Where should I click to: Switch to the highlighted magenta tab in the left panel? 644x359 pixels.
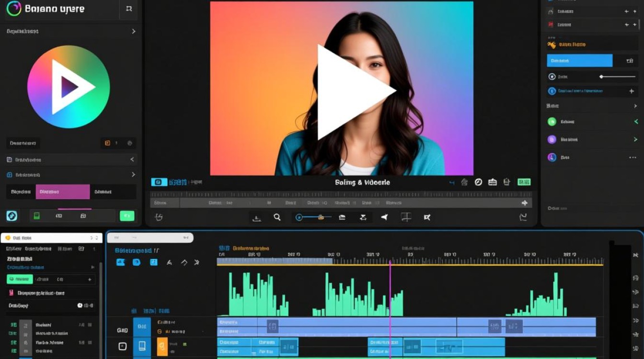[x=62, y=192]
